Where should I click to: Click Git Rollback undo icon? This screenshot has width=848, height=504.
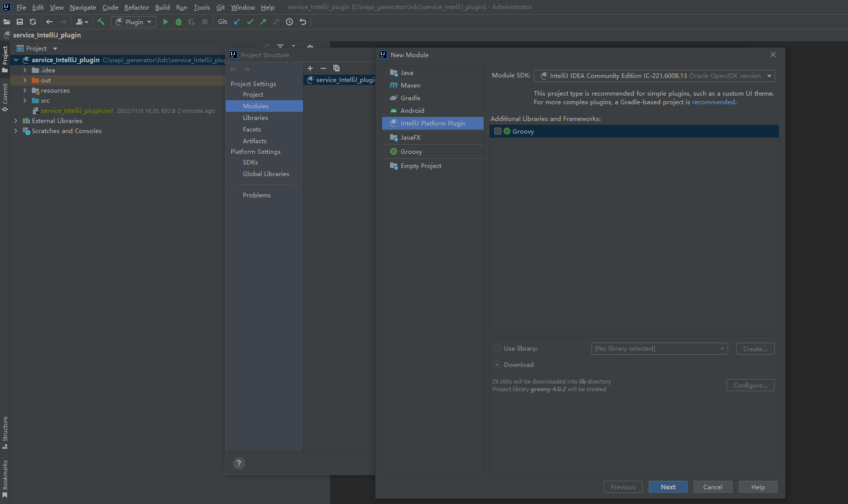click(x=303, y=22)
